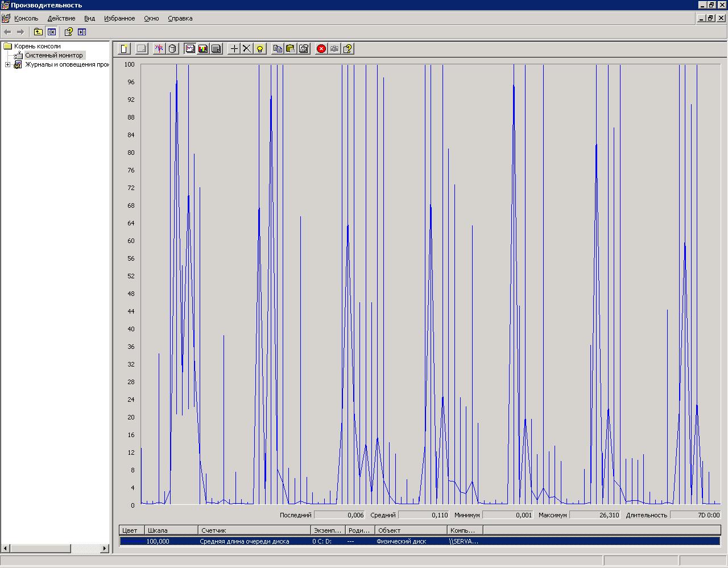The image size is (728, 568).
Task: Freeze display with the red stop icon
Action: [321, 49]
